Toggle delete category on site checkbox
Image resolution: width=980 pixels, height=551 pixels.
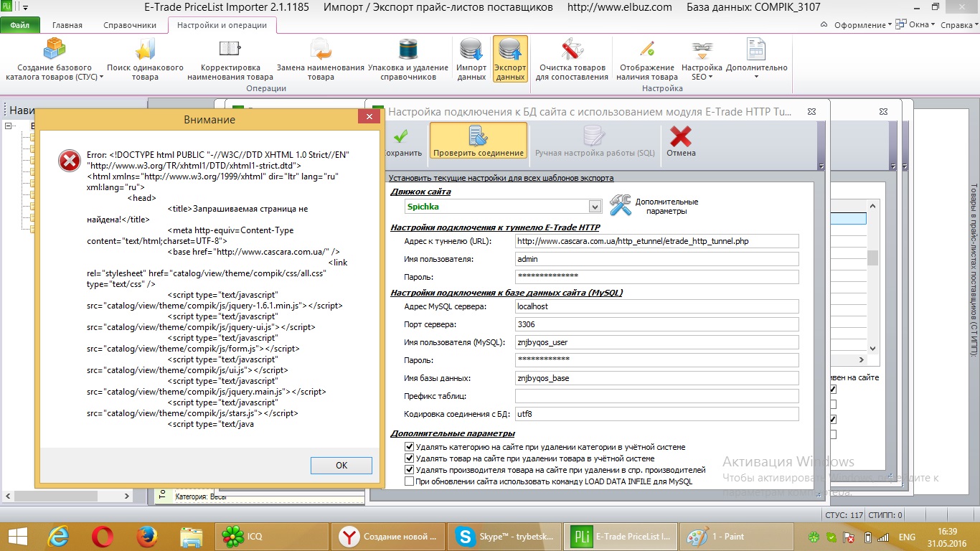coord(410,447)
